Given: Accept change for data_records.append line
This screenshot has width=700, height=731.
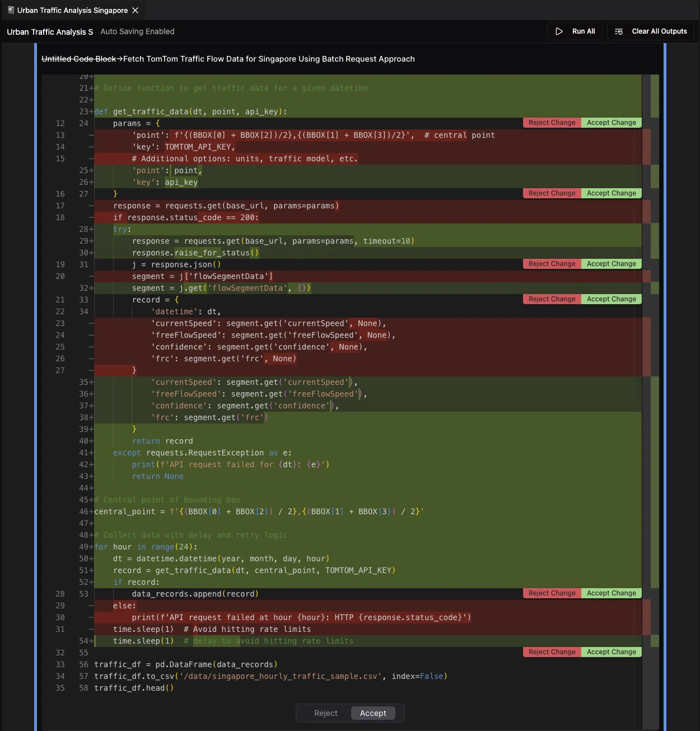Looking at the screenshot, I should tap(611, 593).
